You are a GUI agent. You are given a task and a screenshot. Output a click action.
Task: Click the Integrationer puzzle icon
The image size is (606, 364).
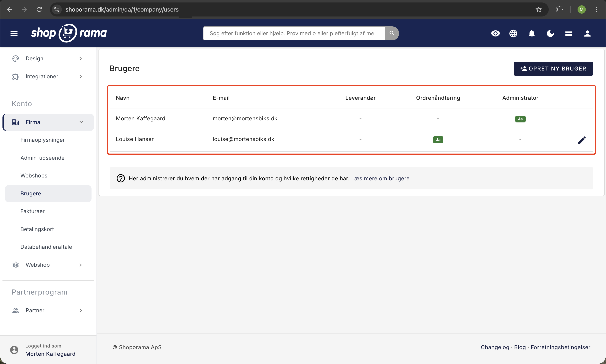coord(15,76)
